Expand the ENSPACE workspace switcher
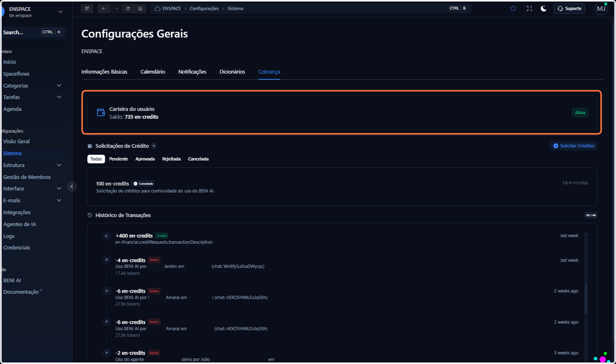This screenshot has width=616, height=364. pyautogui.click(x=60, y=12)
